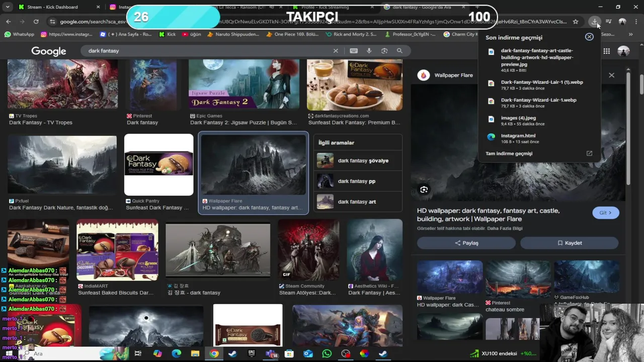Screen dimensions: 644x362
Task: Open the Pxfuel Dark Nature image result
Action: point(62,165)
